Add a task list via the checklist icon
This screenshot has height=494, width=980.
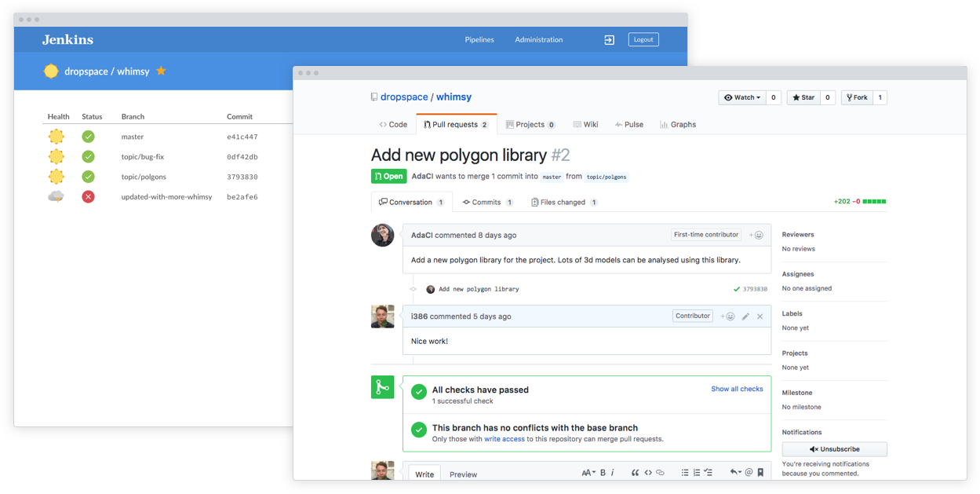pos(709,473)
